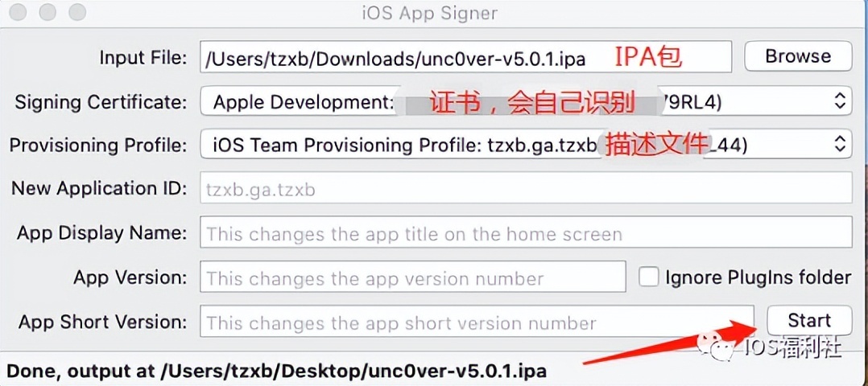Image resolution: width=868 pixels, height=386 pixels.
Task: Click the Start button to begin signing
Action: (x=808, y=320)
